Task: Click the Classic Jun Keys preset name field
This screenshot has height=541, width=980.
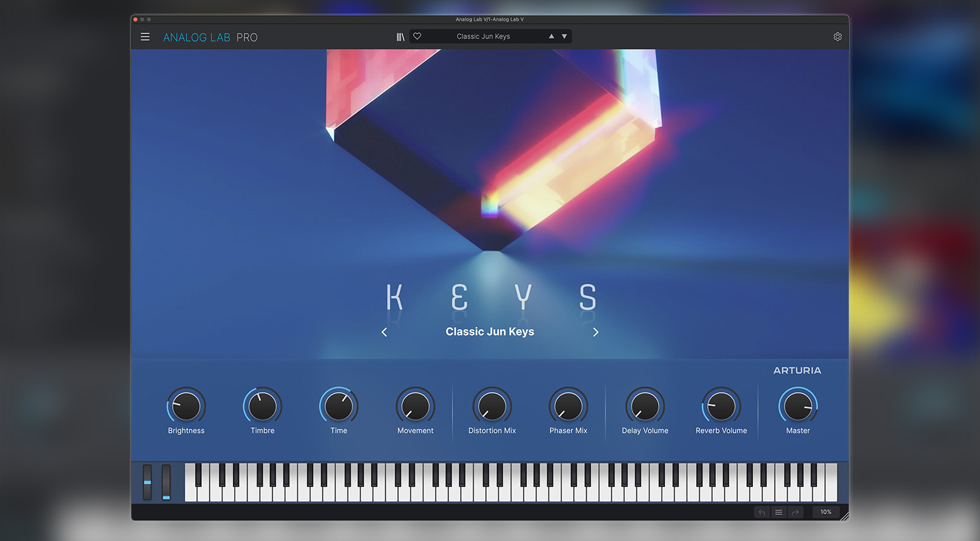Action: point(483,36)
